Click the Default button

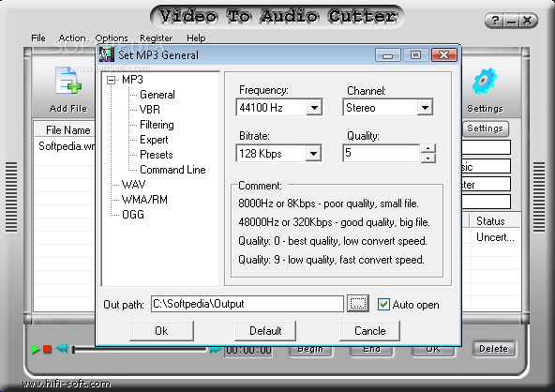pos(265,331)
